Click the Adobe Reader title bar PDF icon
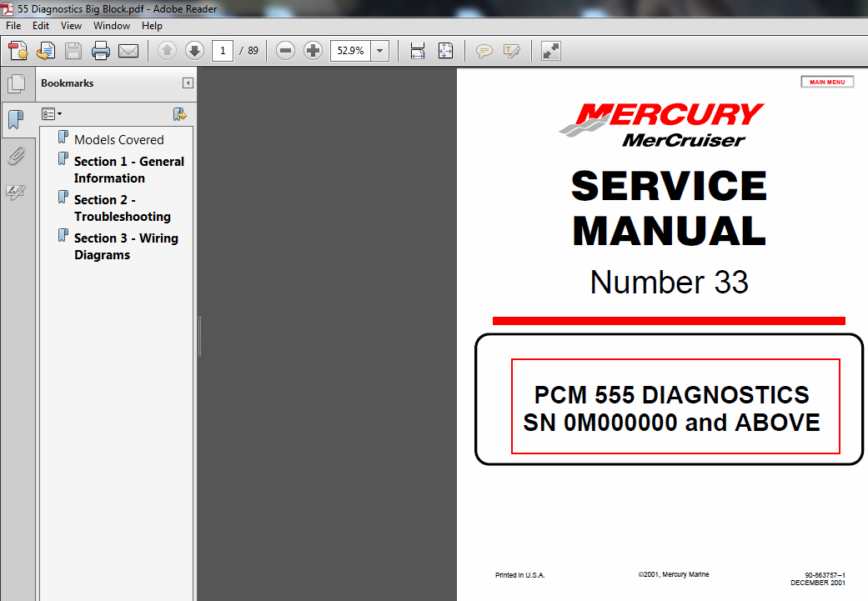 pyautogui.click(x=8, y=9)
